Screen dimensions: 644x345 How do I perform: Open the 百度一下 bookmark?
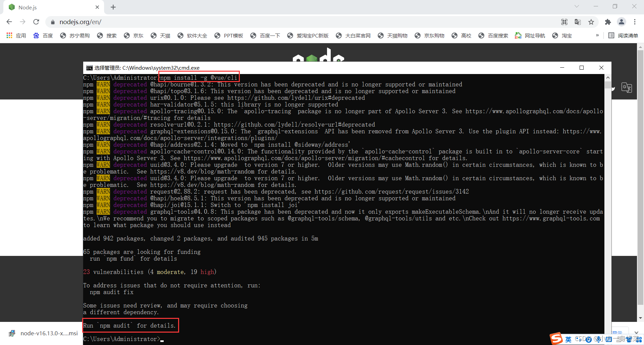[x=265, y=36]
